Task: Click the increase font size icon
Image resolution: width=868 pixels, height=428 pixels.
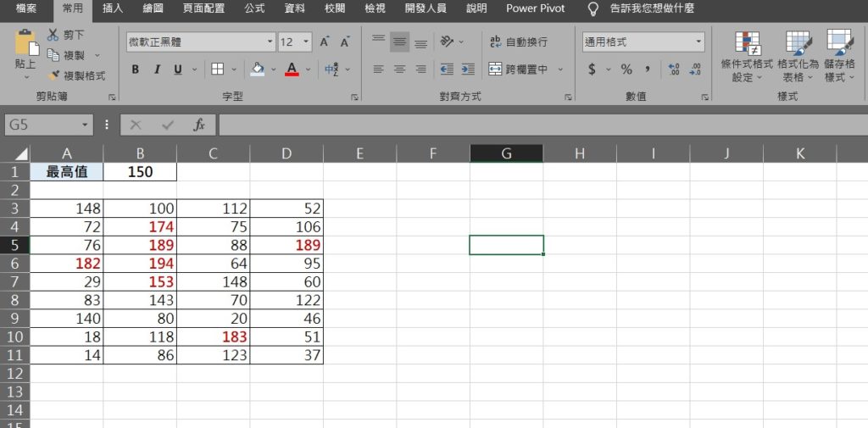Action: 325,42
